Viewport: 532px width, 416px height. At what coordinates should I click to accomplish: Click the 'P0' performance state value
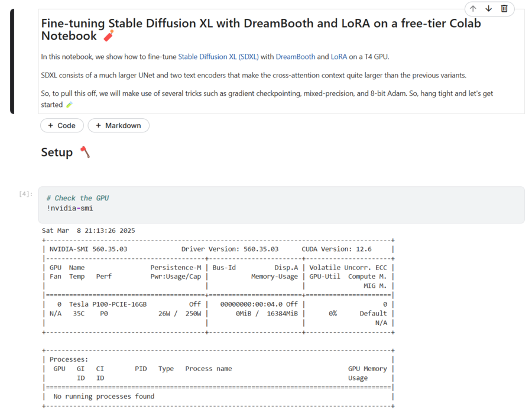(x=104, y=314)
